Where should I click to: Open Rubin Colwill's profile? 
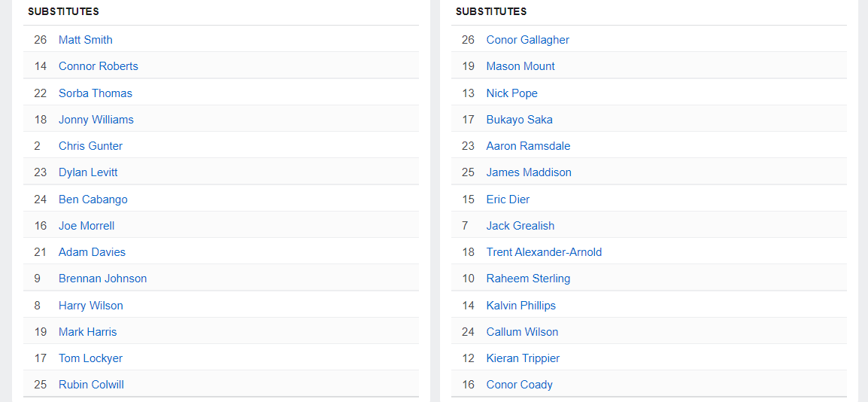pyautogui.click(x=91, y=385)
